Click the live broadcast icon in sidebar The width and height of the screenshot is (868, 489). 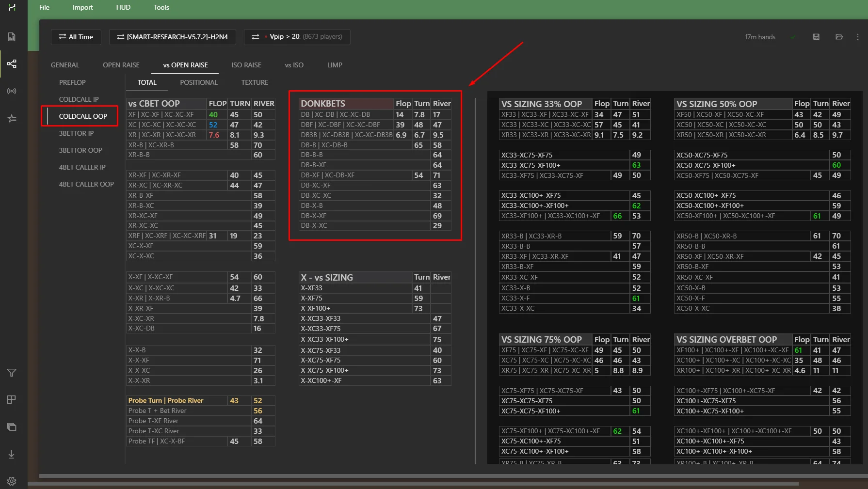coord(12,91)
